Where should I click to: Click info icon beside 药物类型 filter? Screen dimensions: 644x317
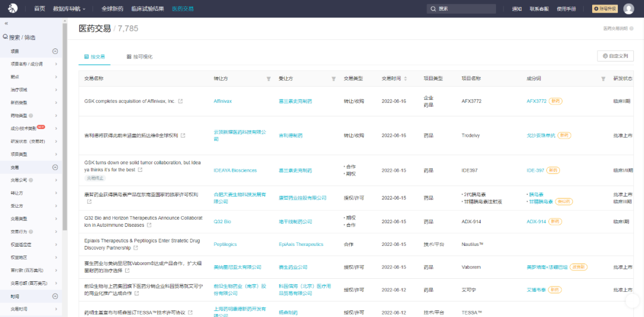tap(31, 116)
